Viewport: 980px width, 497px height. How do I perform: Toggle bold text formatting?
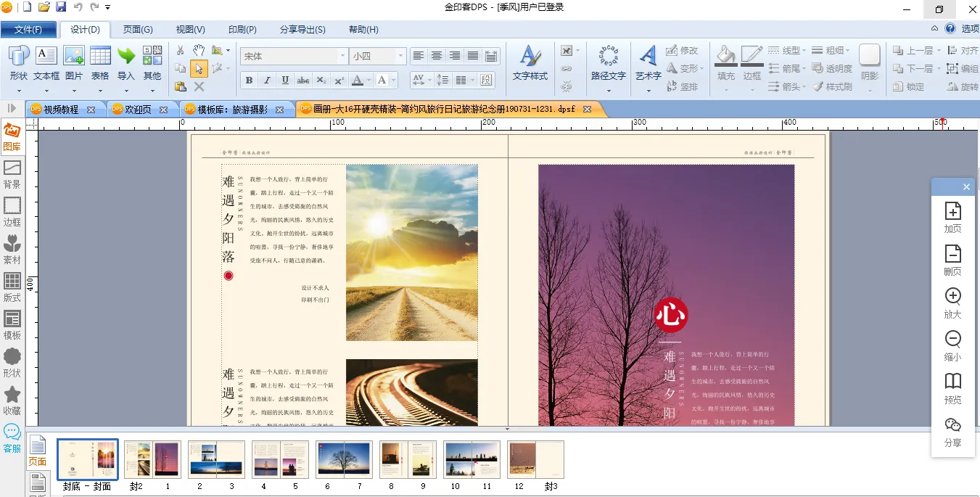pos(250,80)
